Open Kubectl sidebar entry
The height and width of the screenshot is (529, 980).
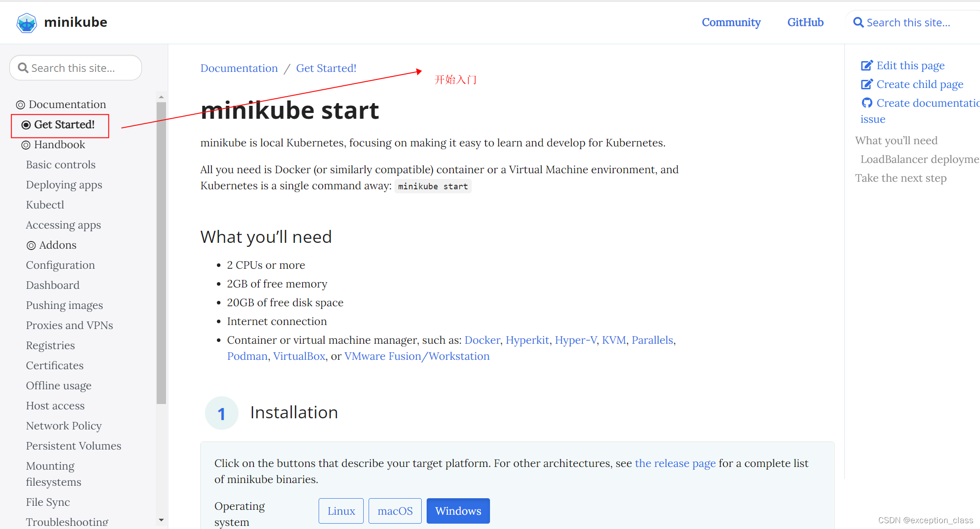coord(45,205)
